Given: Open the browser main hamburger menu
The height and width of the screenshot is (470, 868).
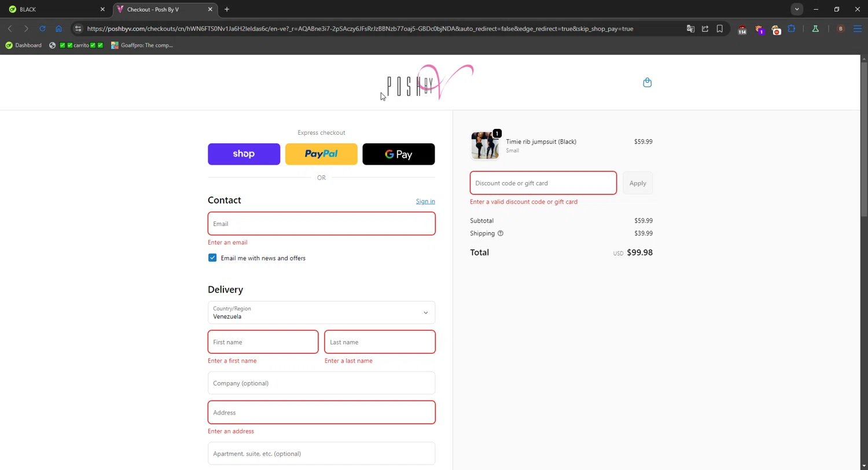Looking at the screenshot, I should pyautogui.click(x=858, y=28).
